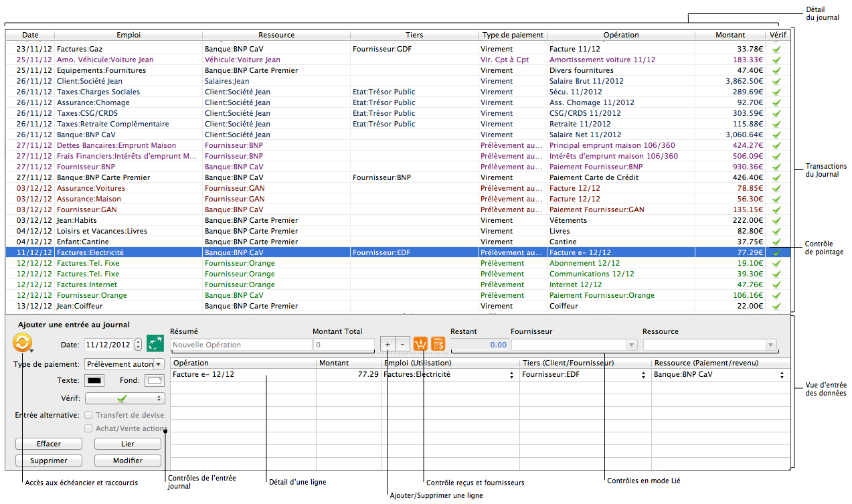The width and height of the screenshot is (852, 504).
Task: Click check mark on Salaire Net 11/2012 row
Action: 777,135
